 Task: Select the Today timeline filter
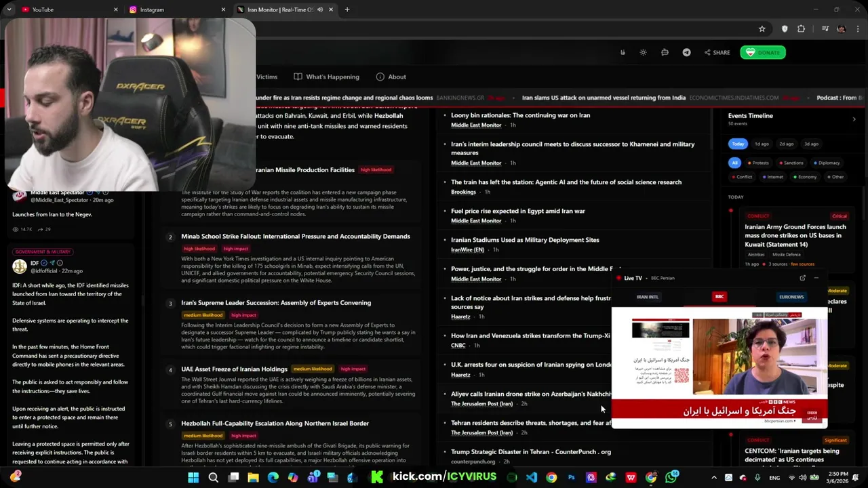738,144
